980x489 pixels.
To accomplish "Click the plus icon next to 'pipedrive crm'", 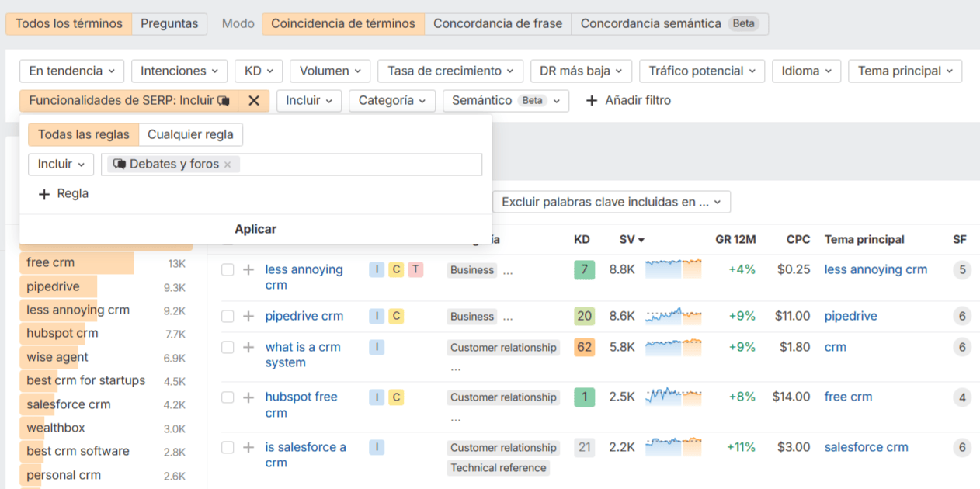I will (248, 317).
